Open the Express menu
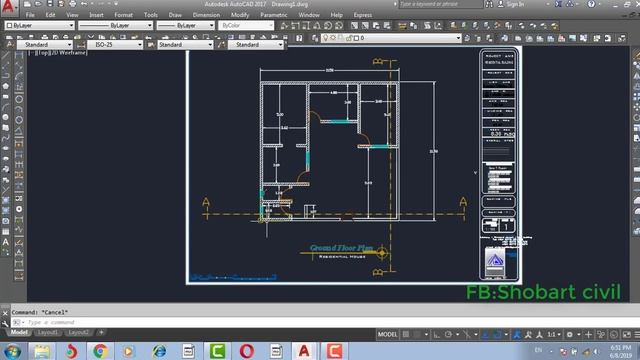This screenshot has width=640, height=360. point(362,15)
